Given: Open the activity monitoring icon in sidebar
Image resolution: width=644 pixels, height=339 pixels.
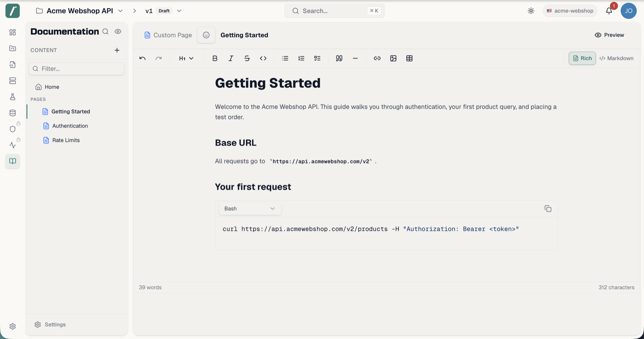Looking at the screenshot, I should 12,145.
